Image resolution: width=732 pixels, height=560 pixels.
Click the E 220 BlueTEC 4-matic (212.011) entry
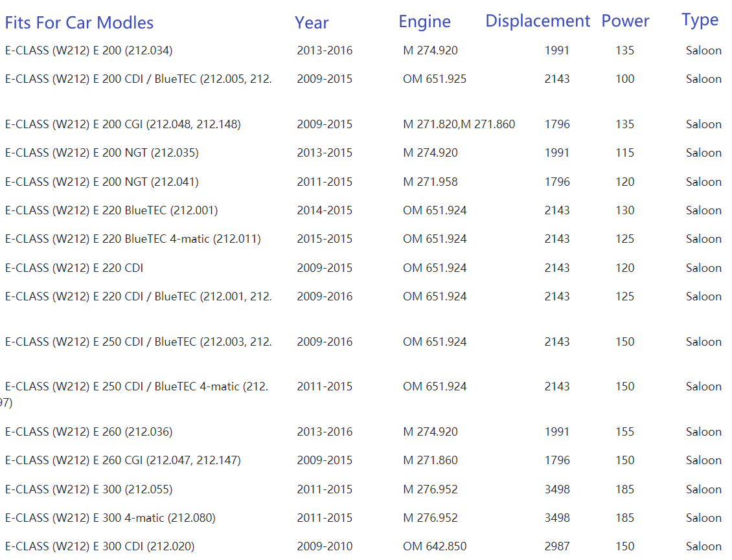[133, 239]
